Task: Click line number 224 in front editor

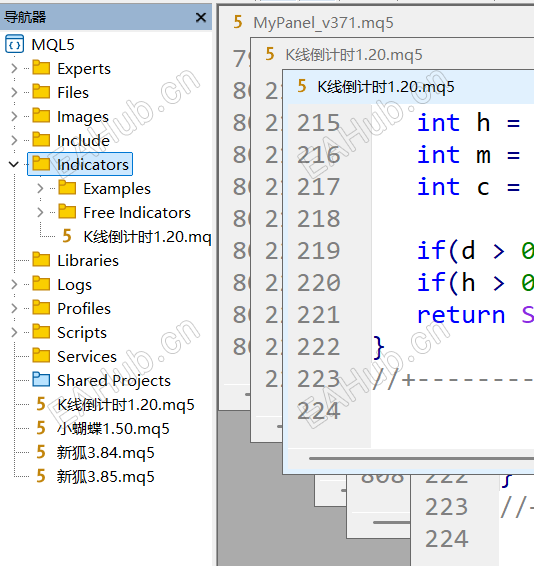Action: [318, 411]
